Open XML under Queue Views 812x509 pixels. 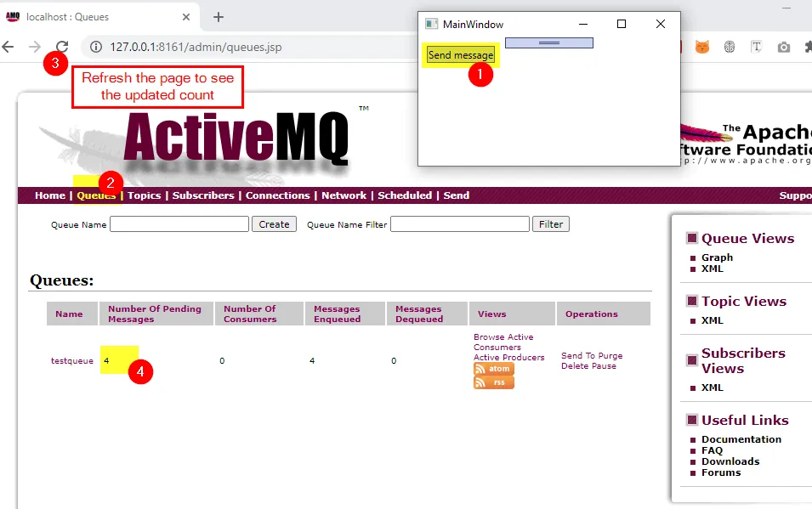tap(712, 269)
